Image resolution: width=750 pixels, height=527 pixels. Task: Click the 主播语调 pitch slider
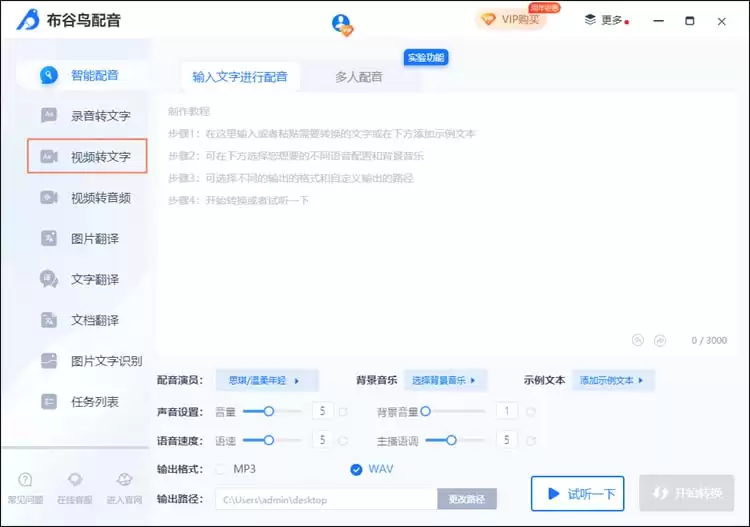(x=455, y=440)
